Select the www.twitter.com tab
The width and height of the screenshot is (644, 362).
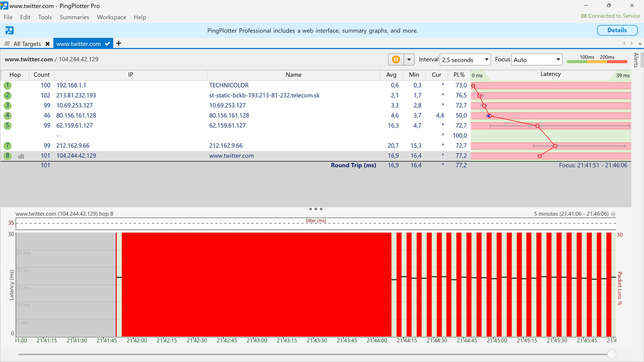click(x=78, y=44)
